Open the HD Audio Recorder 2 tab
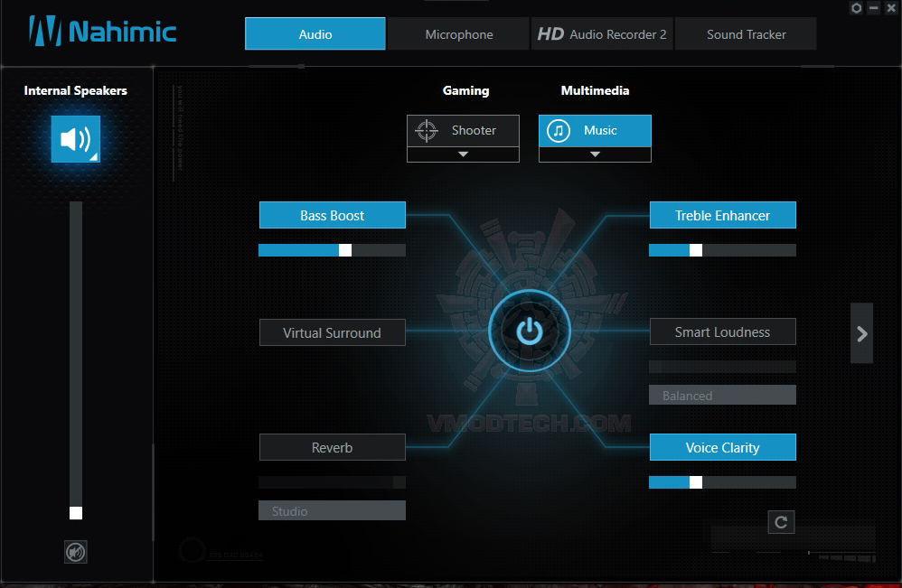The width and height of the screenshot is (902, 588). pyautogui.click(x=602, y=34)
